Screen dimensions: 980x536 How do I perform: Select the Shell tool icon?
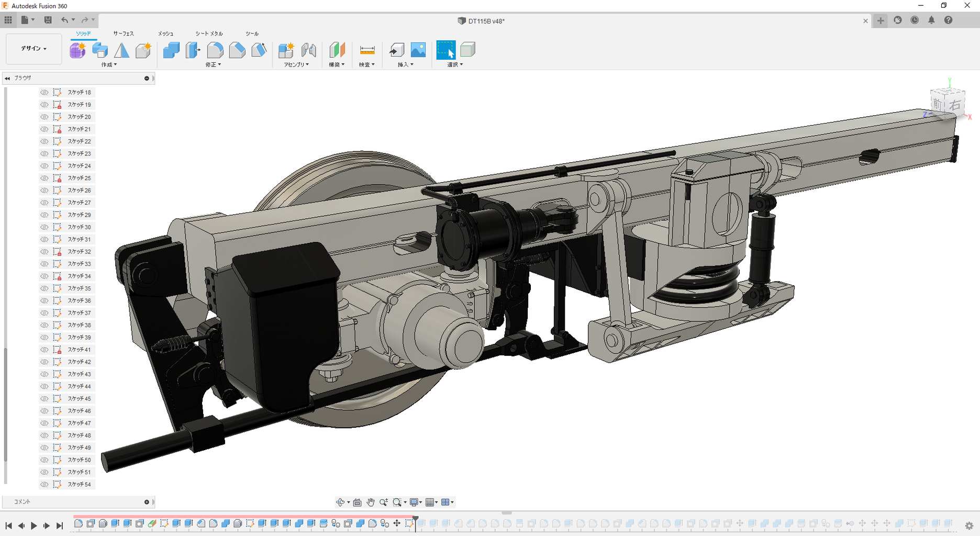[x=259, y=50]
